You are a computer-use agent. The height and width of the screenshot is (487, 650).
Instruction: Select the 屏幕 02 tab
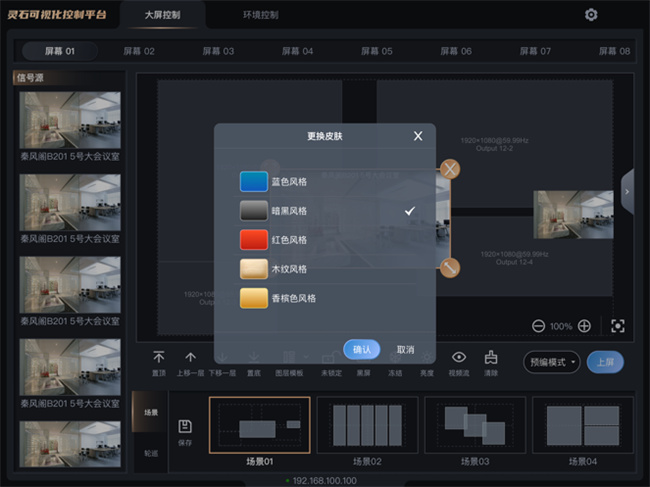click(139, 51)
